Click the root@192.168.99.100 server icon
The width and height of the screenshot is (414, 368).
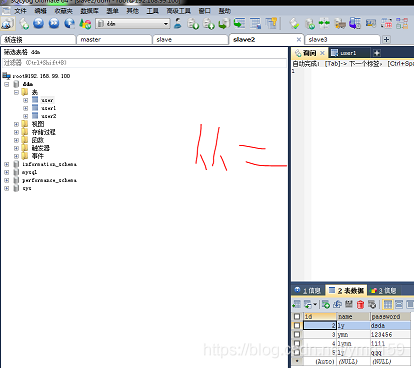coord(6,76)
